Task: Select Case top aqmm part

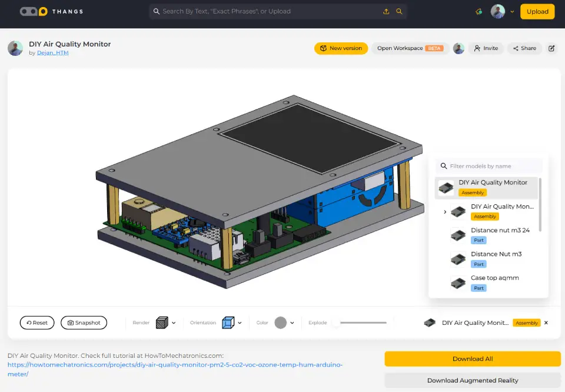Action: (x=494, y=278)
